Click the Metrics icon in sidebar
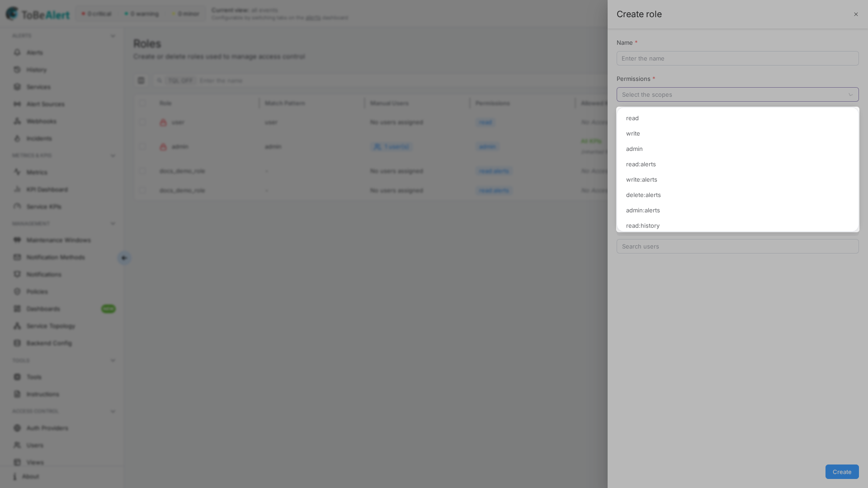868x488 pixels. tap(17, 172)
